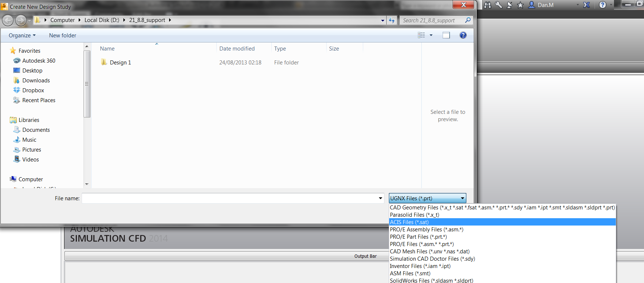644x283 pixels.
Task: Choose PRO/E Files (*.asm.* *.prt.*) option
Action: point(502,244)
